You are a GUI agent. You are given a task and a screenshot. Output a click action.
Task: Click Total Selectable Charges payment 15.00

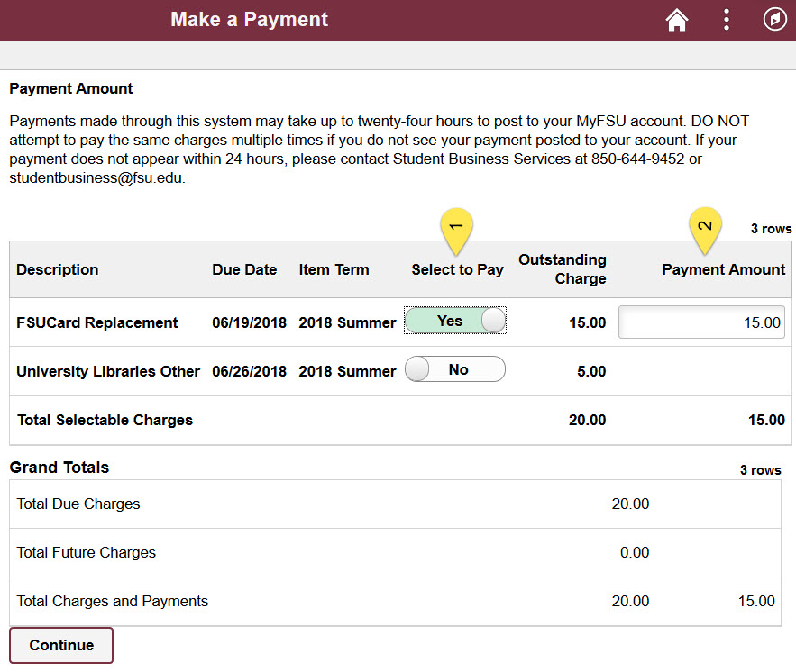coord(766,420)
